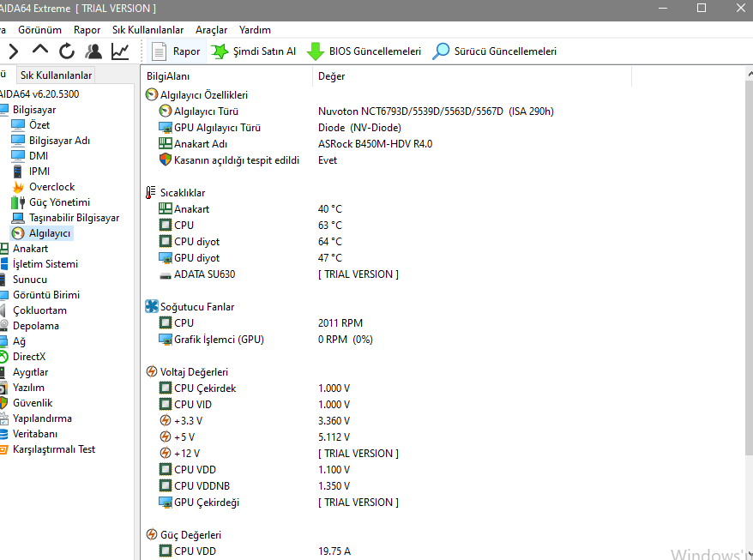This screenshot has height=560, width=753.
Task: Select Güvenlik in the tree
Action: (x=33, y=403)
